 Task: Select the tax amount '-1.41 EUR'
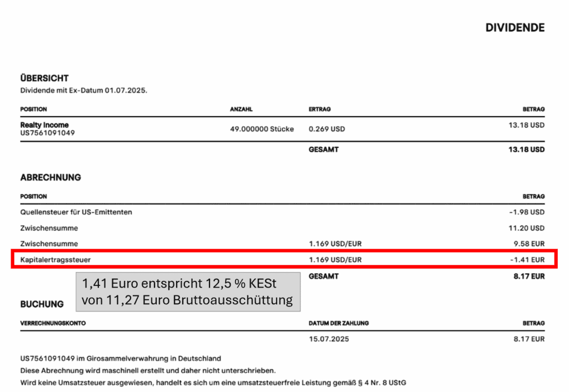(x=527, y=260)
